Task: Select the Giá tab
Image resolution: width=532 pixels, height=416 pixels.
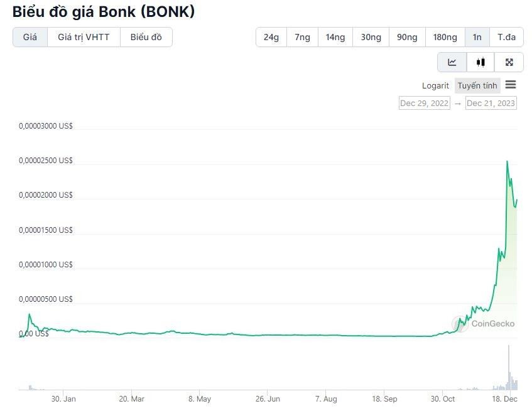Action: click(29, 37)
